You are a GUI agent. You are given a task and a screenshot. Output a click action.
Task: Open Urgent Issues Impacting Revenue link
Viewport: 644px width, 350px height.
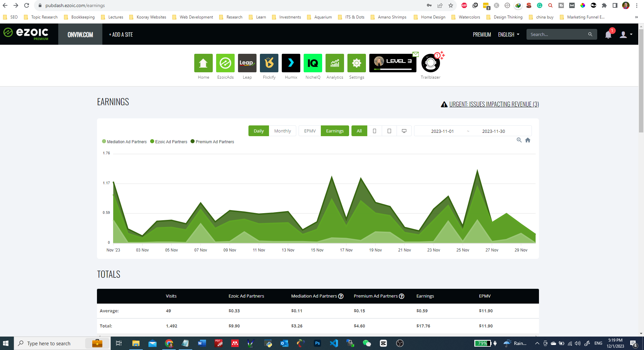click(494, 104)
